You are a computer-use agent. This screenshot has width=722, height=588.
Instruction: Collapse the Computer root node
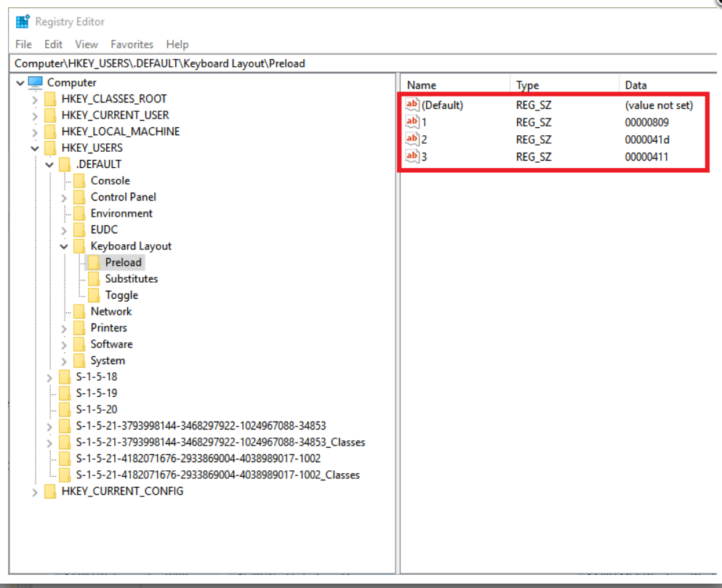[x=20, y=83]
